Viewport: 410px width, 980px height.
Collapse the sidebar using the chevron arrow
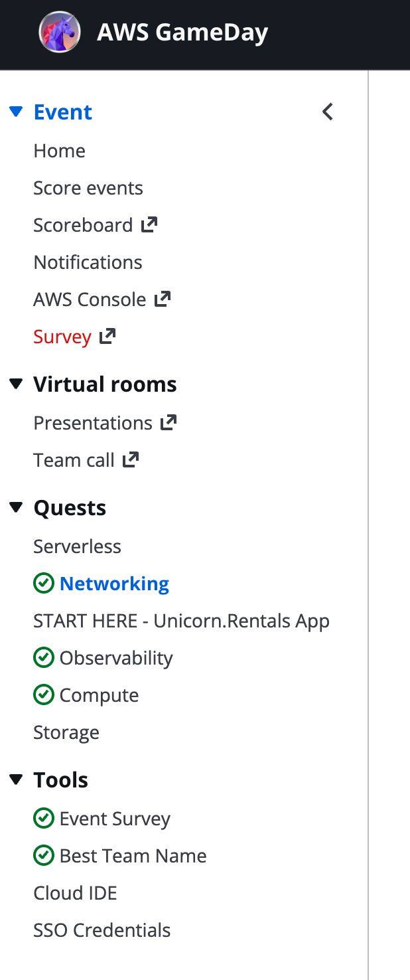point(327,112)
